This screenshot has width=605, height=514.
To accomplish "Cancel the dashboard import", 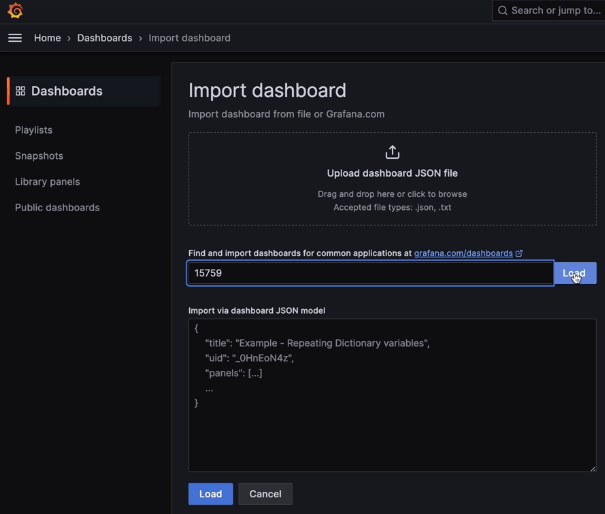I will pyautogui.click(x=265, y=494).
